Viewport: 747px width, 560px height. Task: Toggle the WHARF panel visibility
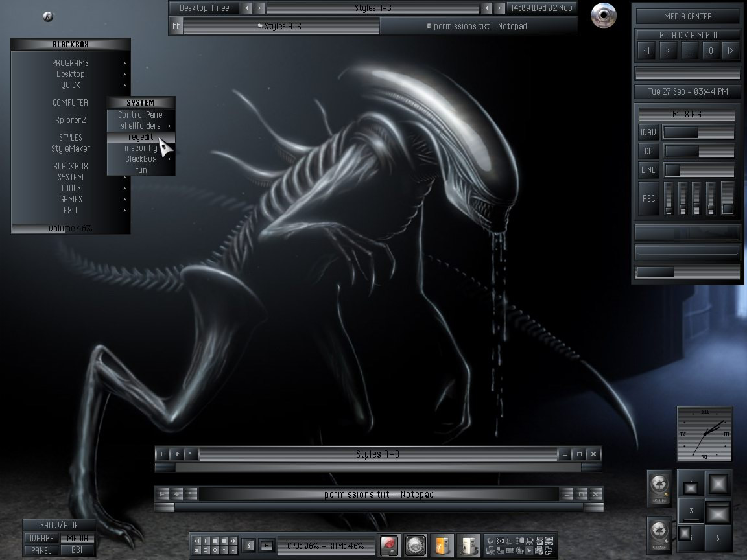(42, 538)
